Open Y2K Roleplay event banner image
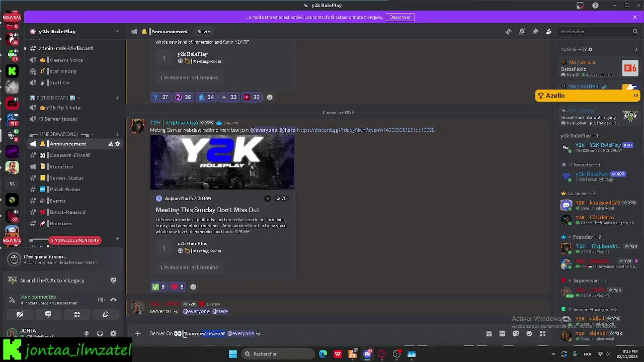Screen dimensions: 644x362 222,162
